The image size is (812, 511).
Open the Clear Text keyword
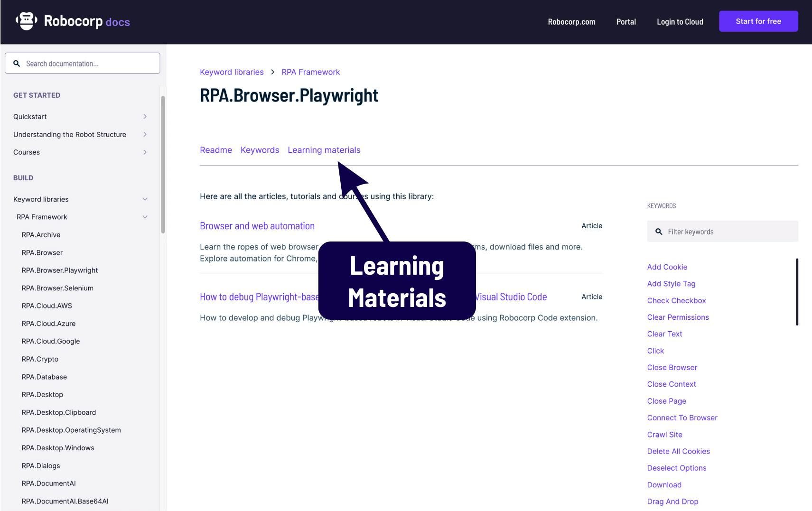click(664, 334)
